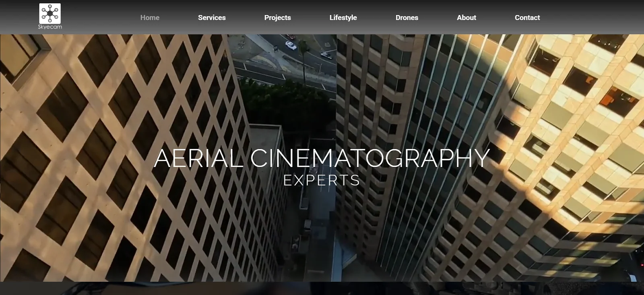Open the Projects menu item
This screenshot has width=644, height=295.
277,18
